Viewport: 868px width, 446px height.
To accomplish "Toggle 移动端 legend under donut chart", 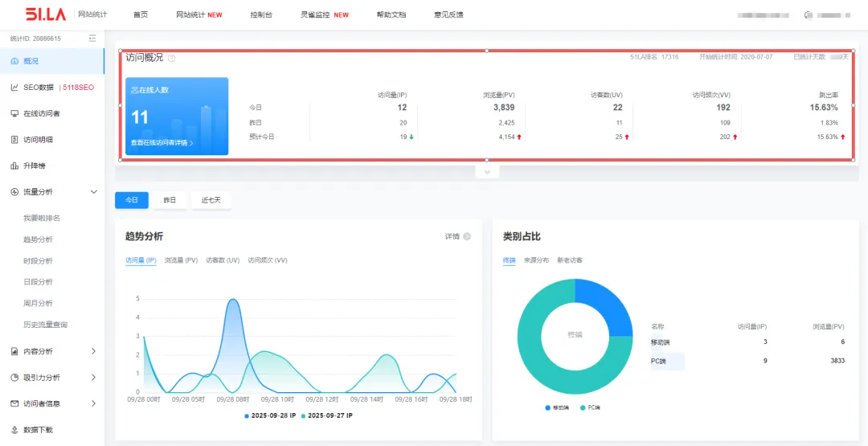I will (x=556, y=407).
